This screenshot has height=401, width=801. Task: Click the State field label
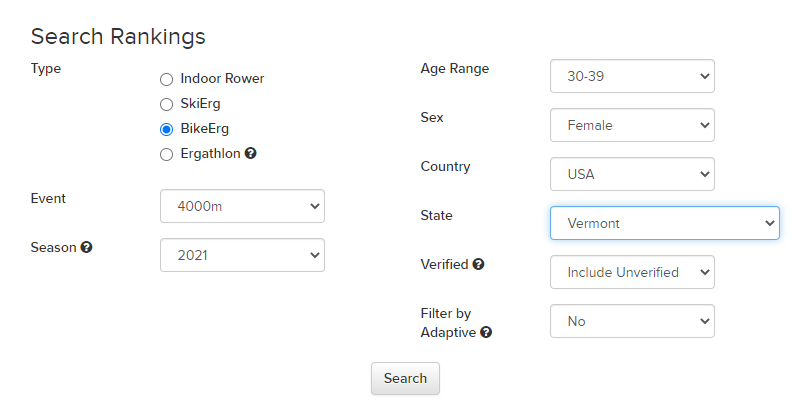tap(437, 215)
